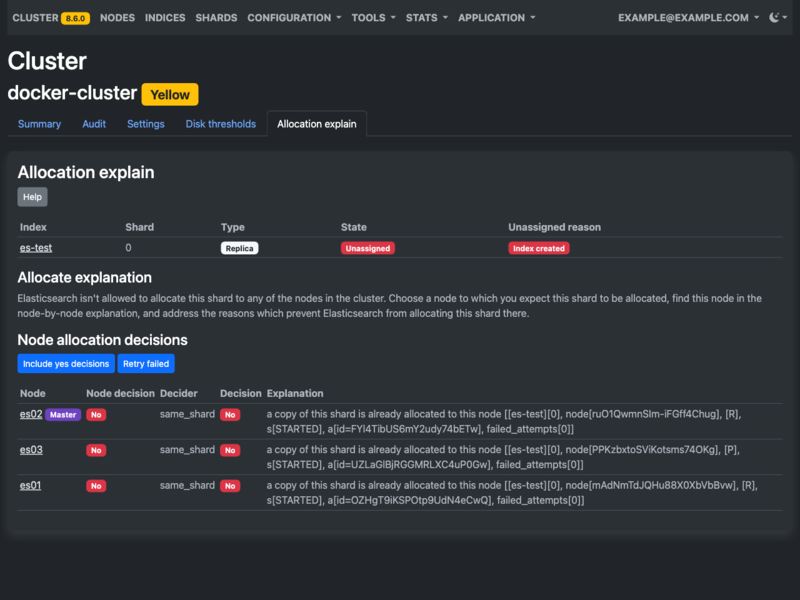Click the Include yes decisions button
This screenshot has height=600, width=800.
click(x=66, y=364)
